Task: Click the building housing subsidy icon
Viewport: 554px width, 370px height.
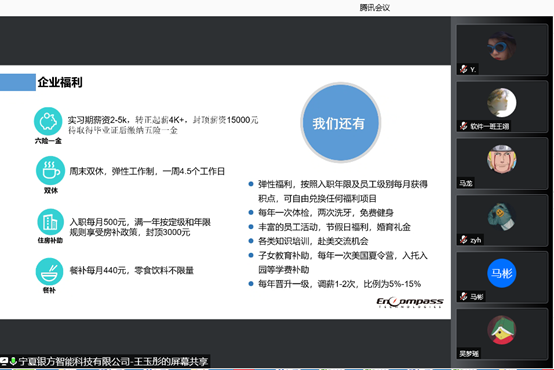Action: coord(50,222)
